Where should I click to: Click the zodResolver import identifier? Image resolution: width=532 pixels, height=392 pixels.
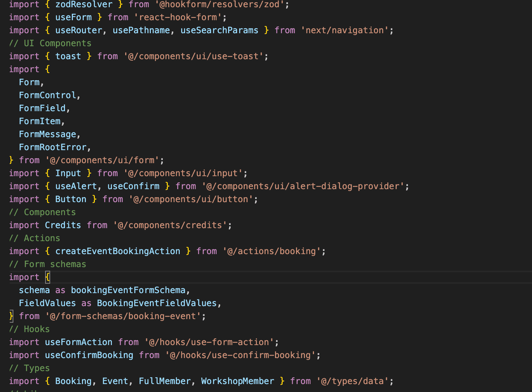click(84, 5)
